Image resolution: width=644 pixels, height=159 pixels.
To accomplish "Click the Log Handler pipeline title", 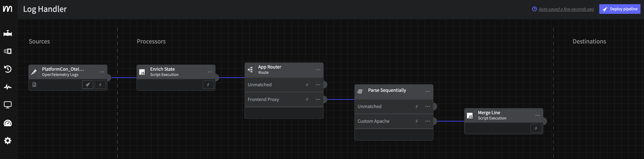I will (45, 9).
